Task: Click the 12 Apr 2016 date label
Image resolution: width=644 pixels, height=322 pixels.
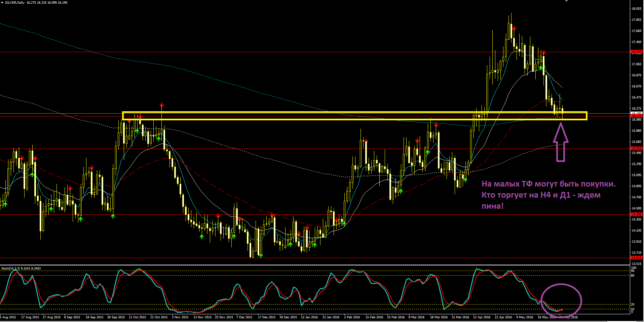Action: [x=482, y=317]
